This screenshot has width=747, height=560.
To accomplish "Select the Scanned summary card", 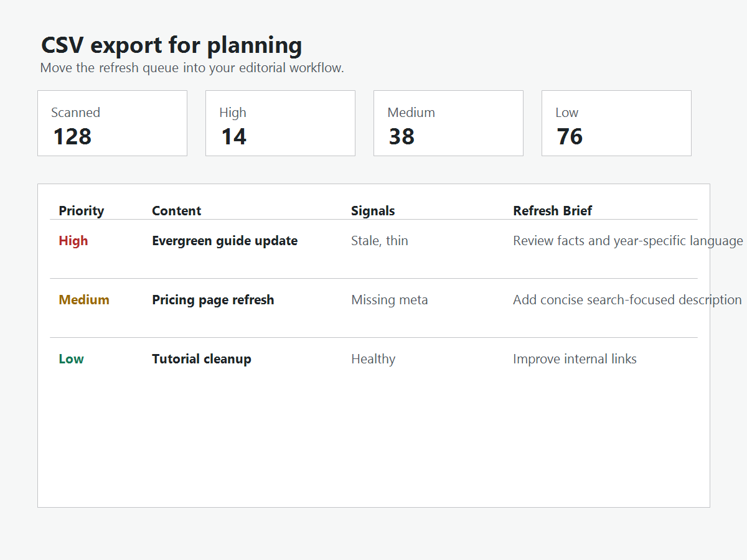I will point(112,123).
